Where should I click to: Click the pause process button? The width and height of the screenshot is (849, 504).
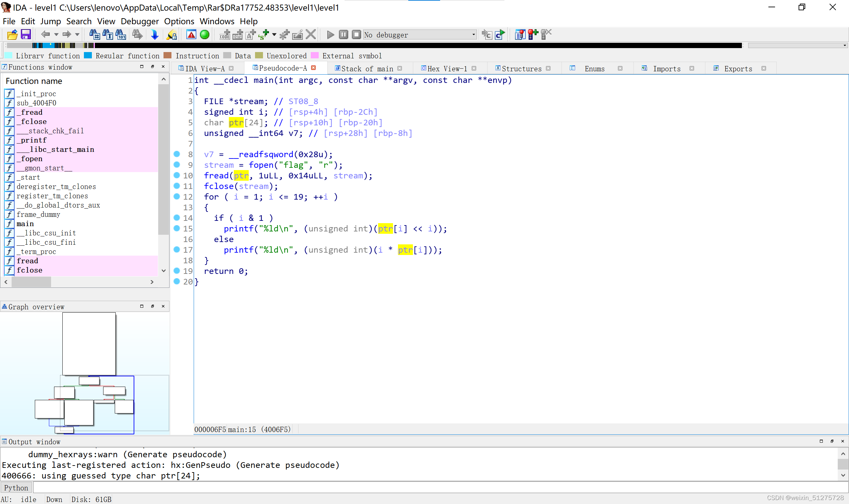point(343,34)
